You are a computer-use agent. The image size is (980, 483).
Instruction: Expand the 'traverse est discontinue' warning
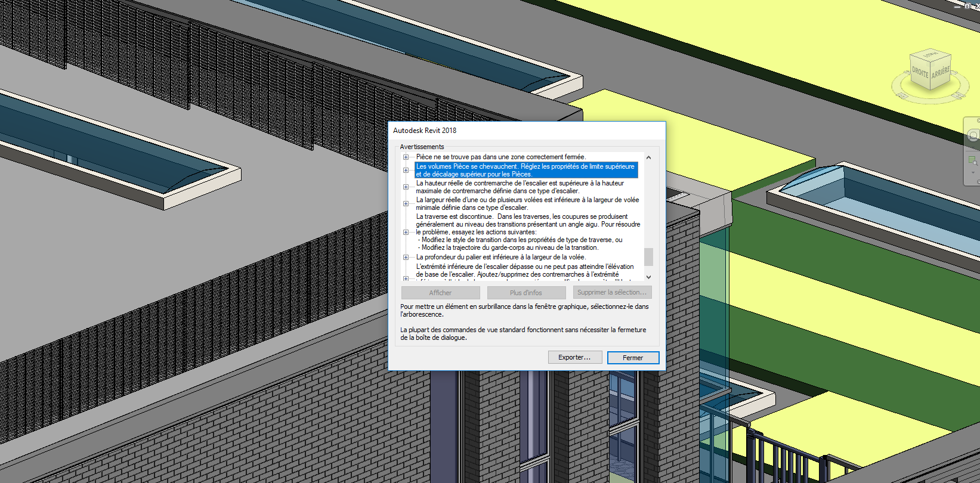(406, 233)
